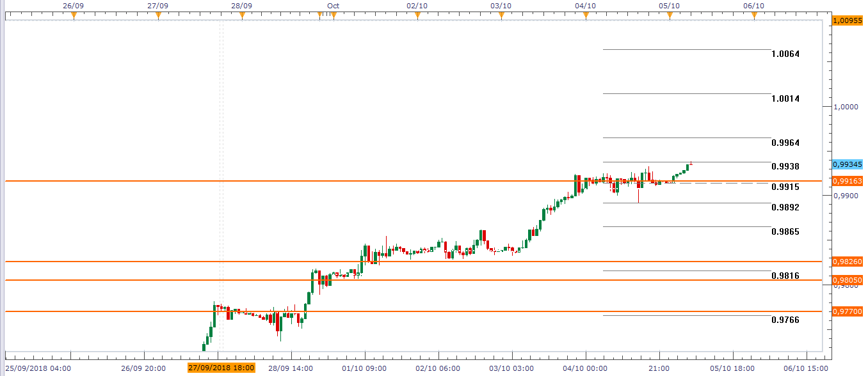This screenshot has width=868, height=376.
Task: Click the 27/09 orange day marker
Action: tap(158, 15)
